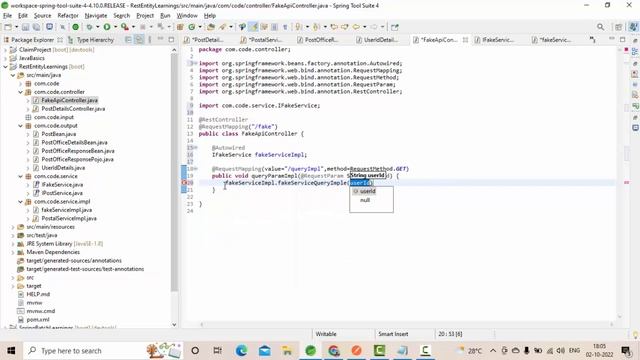This screenshot has height=360, width=640.
Task: Click the Search magnifier icon in toolbar
Action: [x=600, y=27]
